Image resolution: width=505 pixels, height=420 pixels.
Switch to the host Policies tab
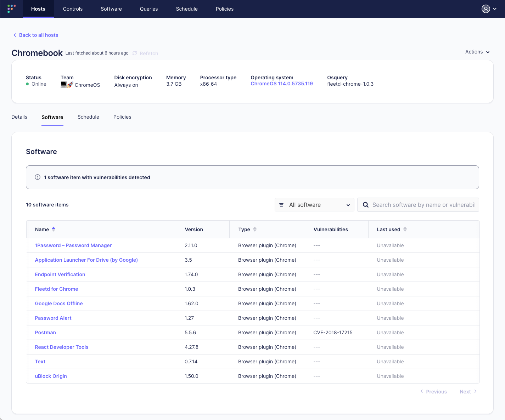(x=122, y=117)
